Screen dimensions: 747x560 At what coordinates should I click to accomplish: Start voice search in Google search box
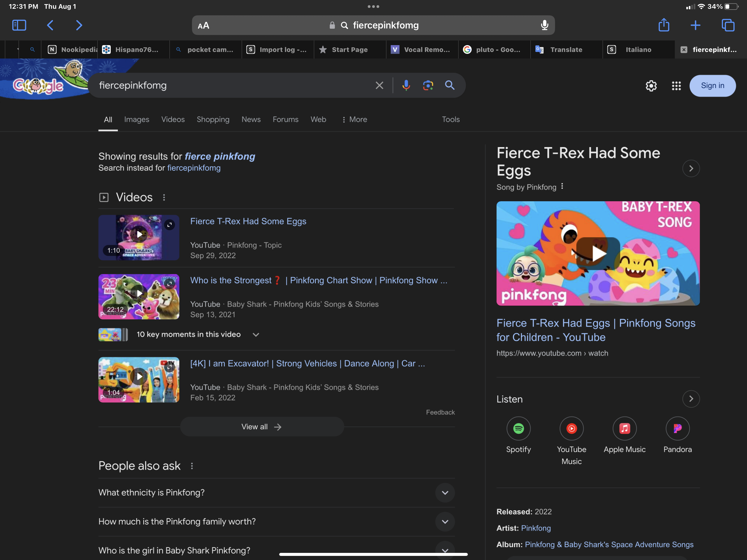[x=406, y=86]
